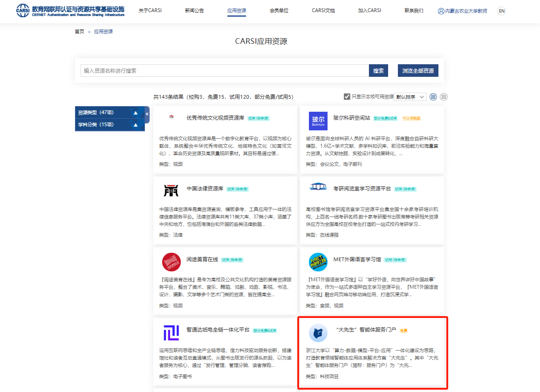Click the 搜索 button
Image resolution: width=540 pixels, height=392 pixels.
tap(378, 71)
